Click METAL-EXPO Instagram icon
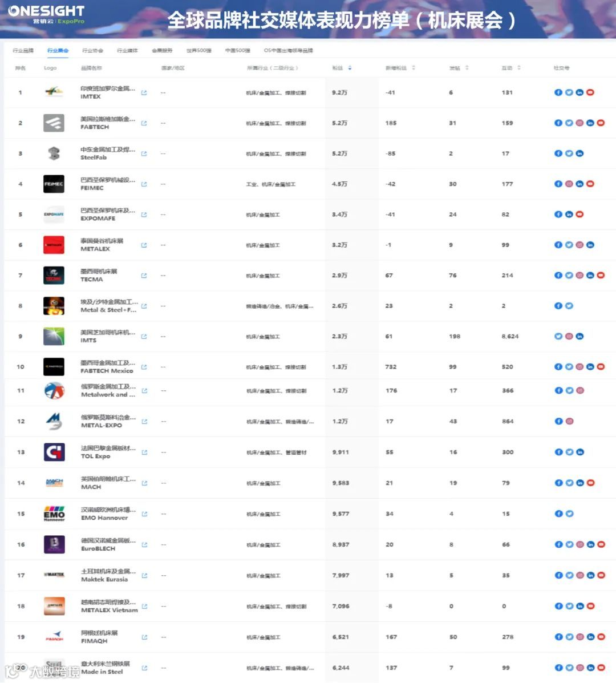Image resolution: width=616 pixels, height=683 pixels. tap(569, 421)
